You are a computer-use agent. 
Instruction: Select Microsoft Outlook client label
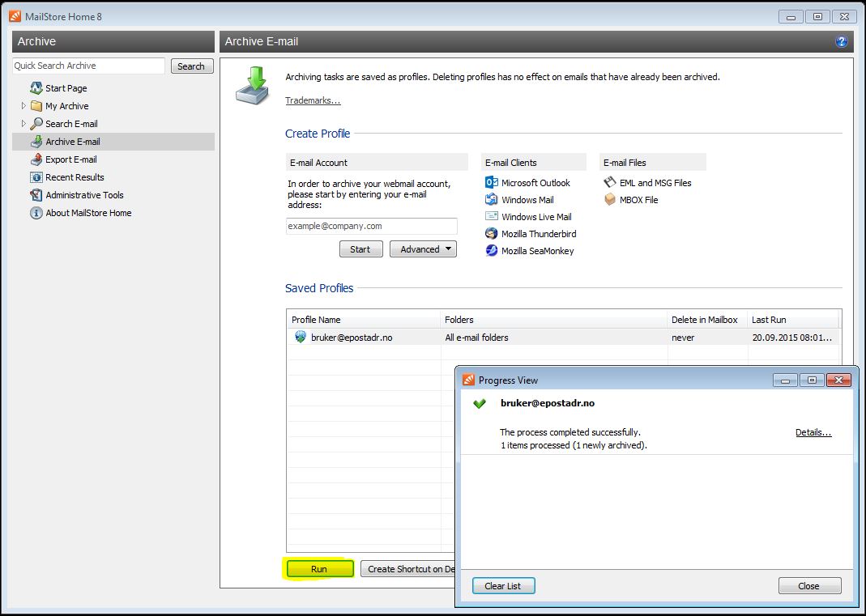tap(535, 183)
